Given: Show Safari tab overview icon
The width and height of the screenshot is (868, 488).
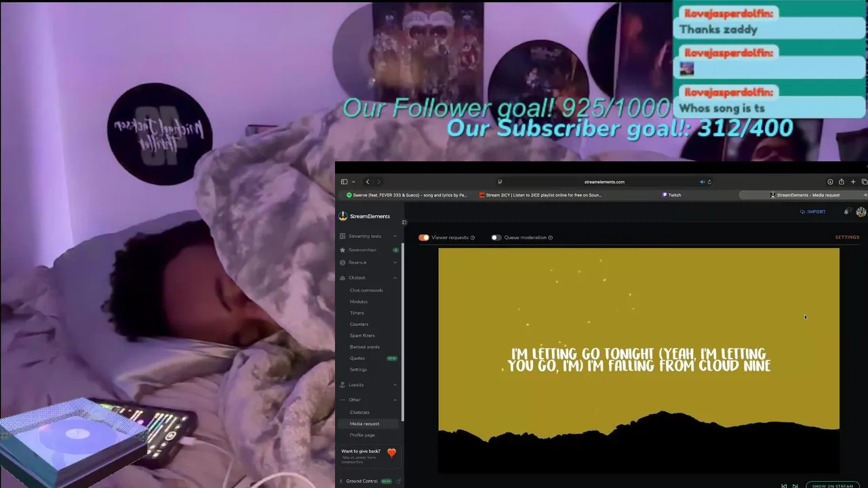Looking at the screenshot, I should pos(864,182).
